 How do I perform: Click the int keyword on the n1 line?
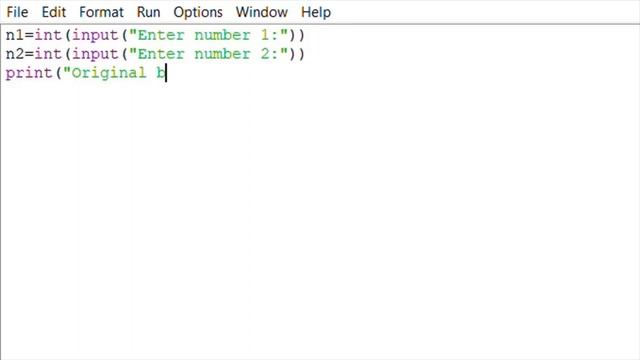pos(48,35)
